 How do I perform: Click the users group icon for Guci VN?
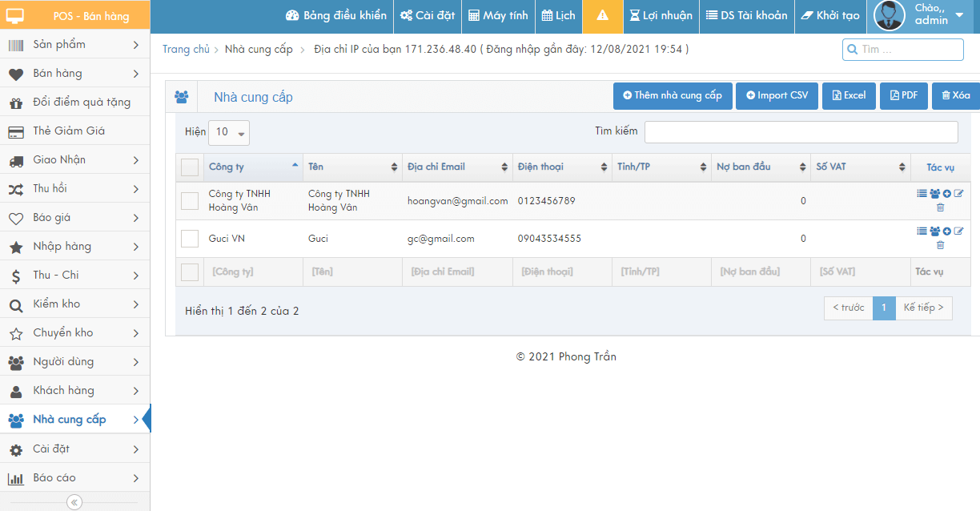click(x=934, y=231)
